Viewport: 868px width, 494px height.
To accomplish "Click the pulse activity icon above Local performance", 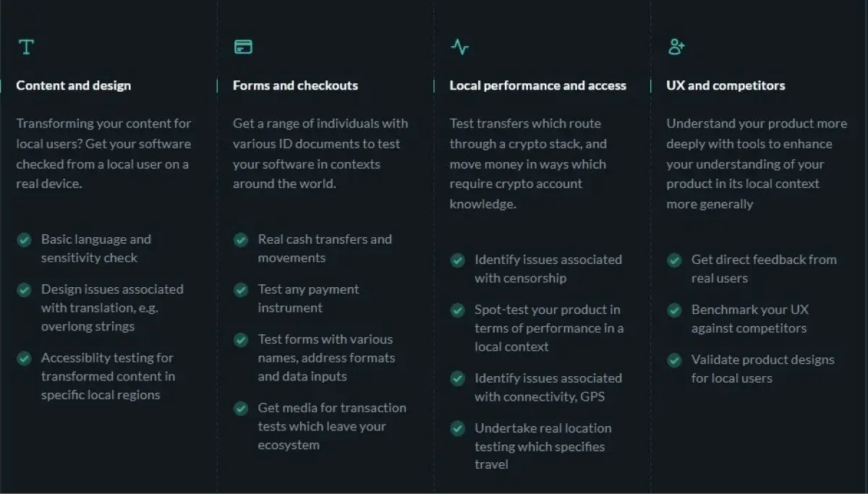I will tap(459, 47).
